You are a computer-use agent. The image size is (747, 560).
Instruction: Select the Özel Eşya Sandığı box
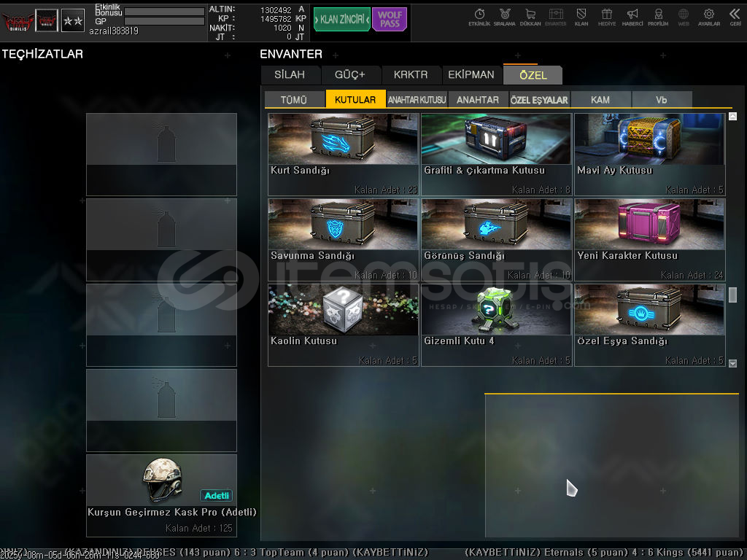(x=650, y=324)
